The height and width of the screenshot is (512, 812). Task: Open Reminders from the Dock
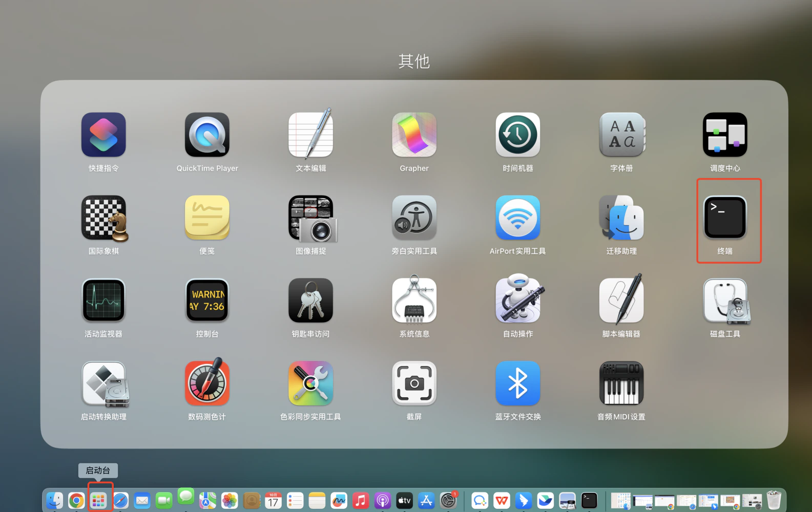pos(295,500)
